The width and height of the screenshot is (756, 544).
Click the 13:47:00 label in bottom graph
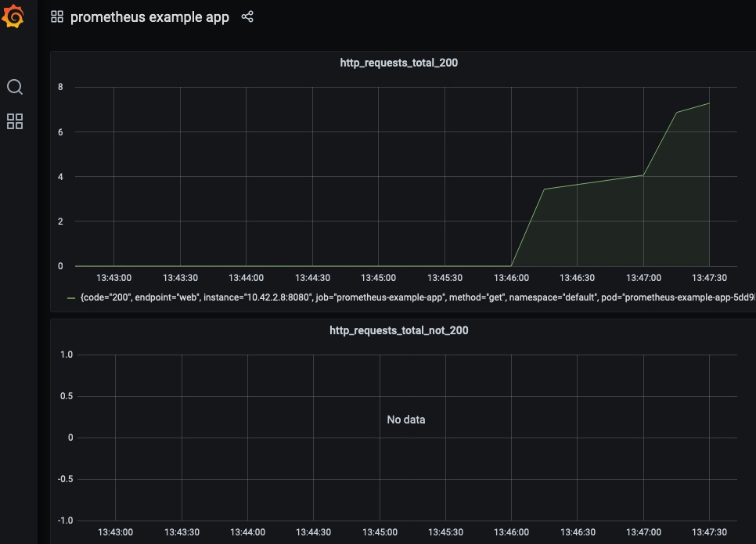point(643,532)
